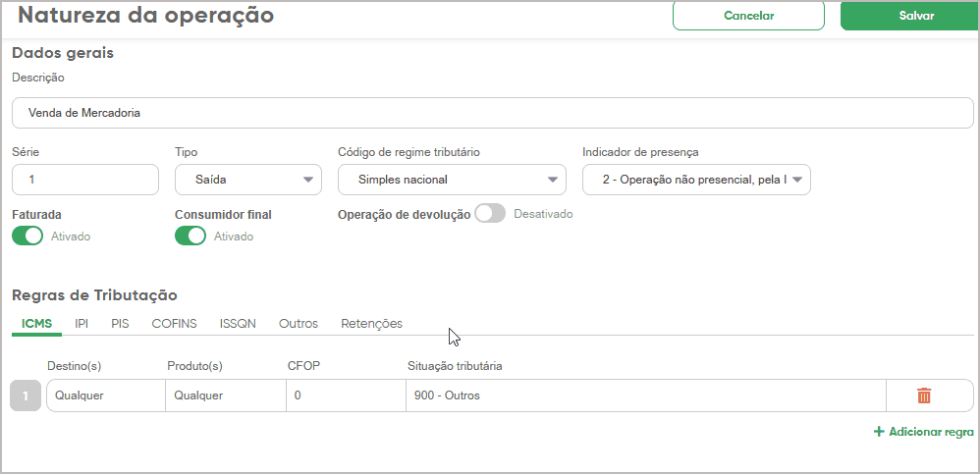Switch to the ISSQN tab
The height and width of the screenshot is (474, 980).
pyautogui.click(x=238, y=324)
